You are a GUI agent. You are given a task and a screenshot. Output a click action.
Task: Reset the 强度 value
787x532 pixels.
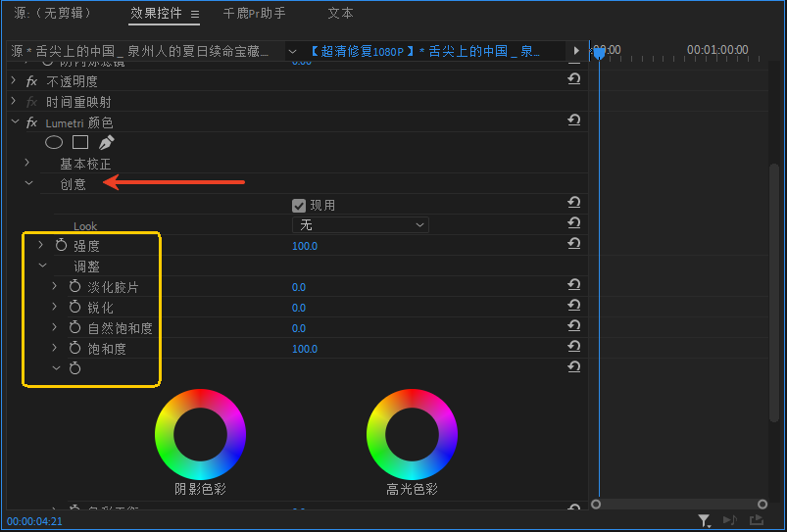pos(574,243)
